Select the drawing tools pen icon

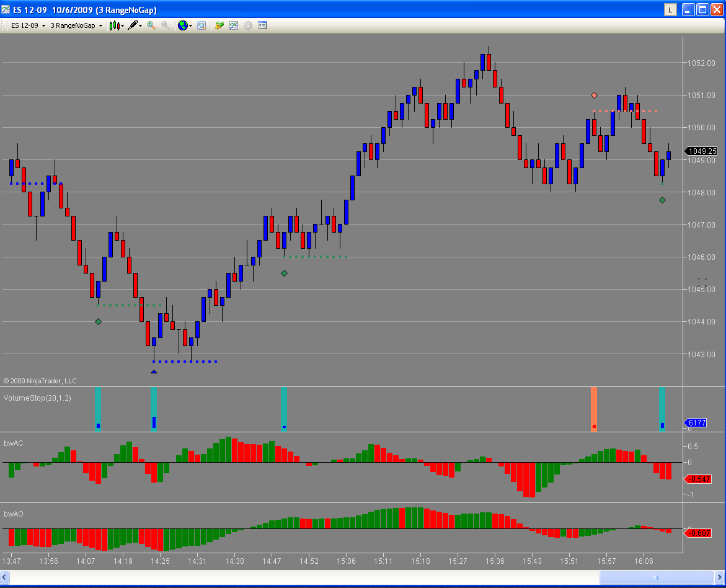(133, 25)
